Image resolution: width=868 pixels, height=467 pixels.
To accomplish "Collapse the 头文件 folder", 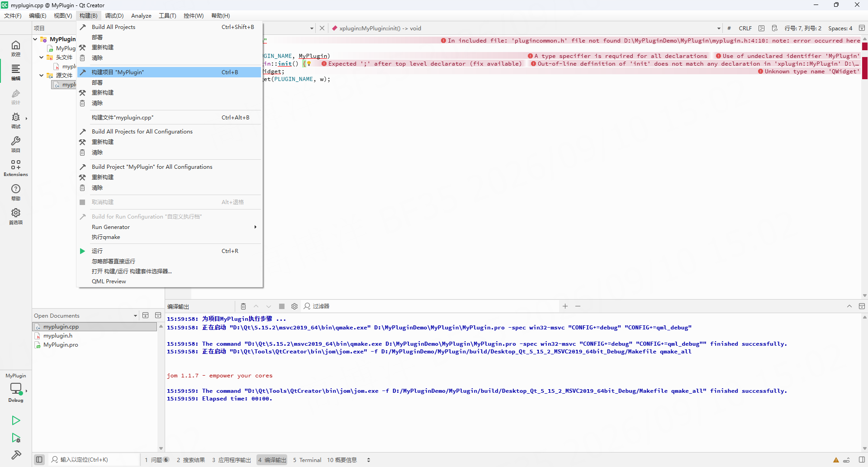I will (x=42, y=57).
